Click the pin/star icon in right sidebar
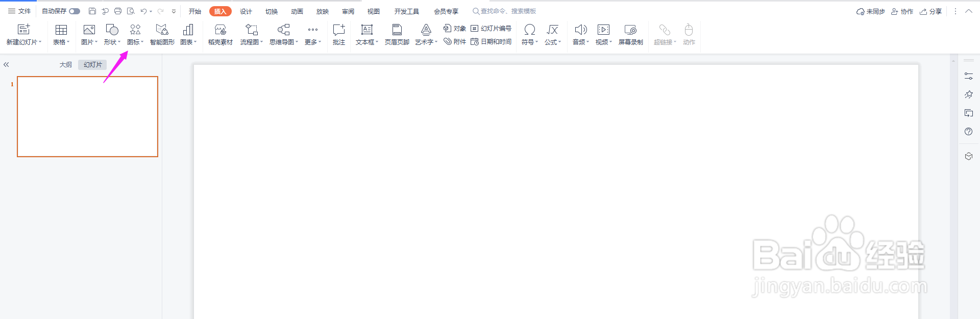 coord(969,94)
